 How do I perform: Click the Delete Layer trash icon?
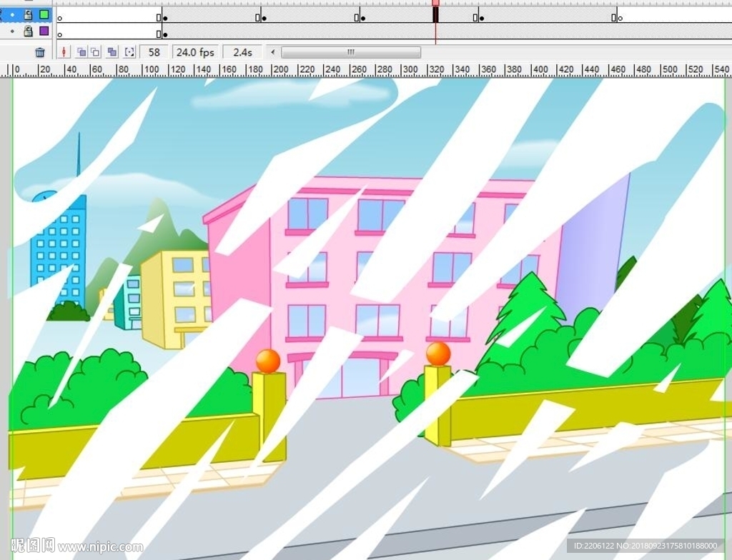(x=40, y=52)
